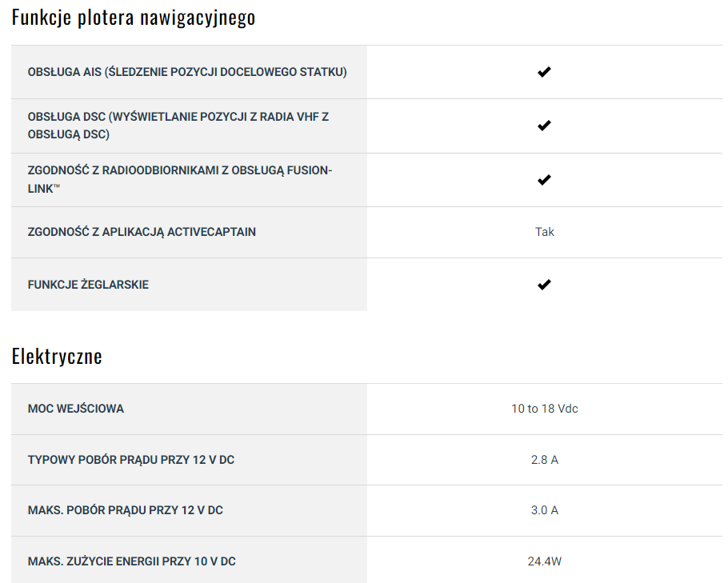Click the checkmark in the Obsługa DSC row
The image size is (728, 583).
click(x=544, y=126)
